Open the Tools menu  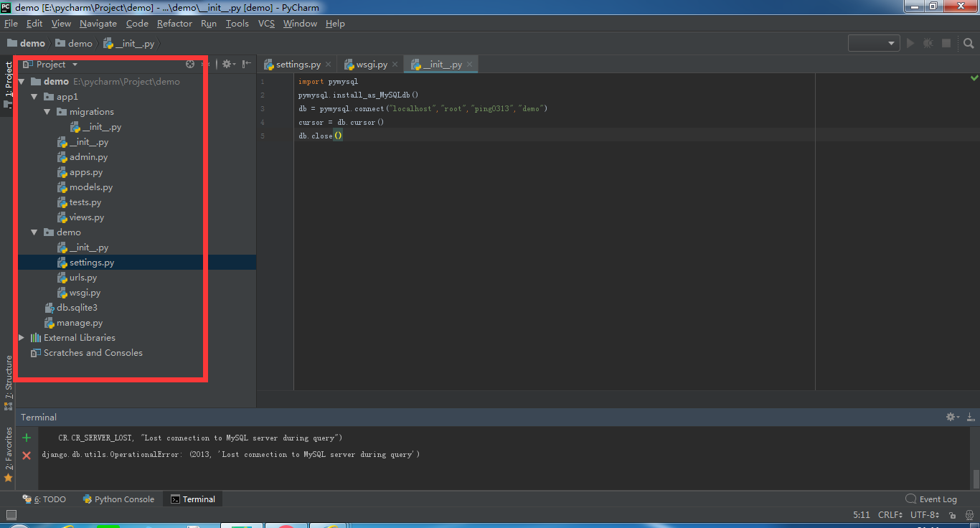point(237,24)
